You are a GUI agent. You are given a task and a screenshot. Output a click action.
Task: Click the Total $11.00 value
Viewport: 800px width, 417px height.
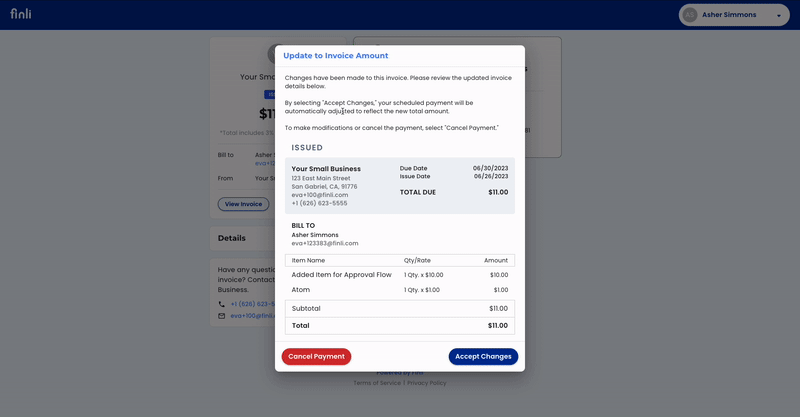(497, 325)
